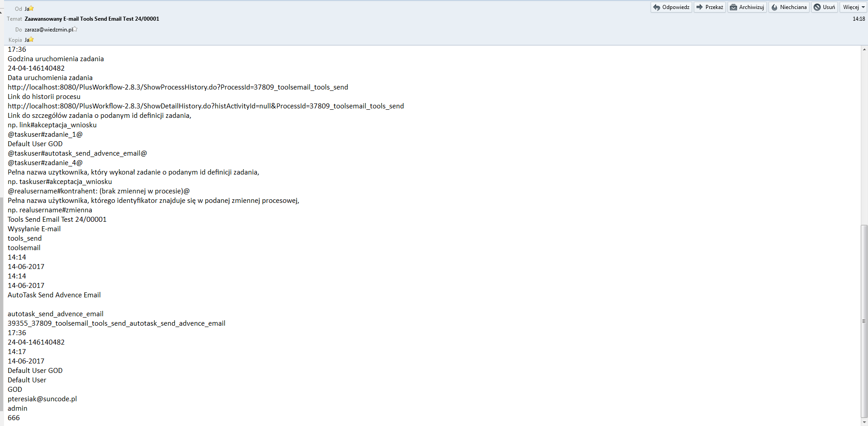
Task: Click the Ja recipient in Kopia field
Action: [27, 40]
